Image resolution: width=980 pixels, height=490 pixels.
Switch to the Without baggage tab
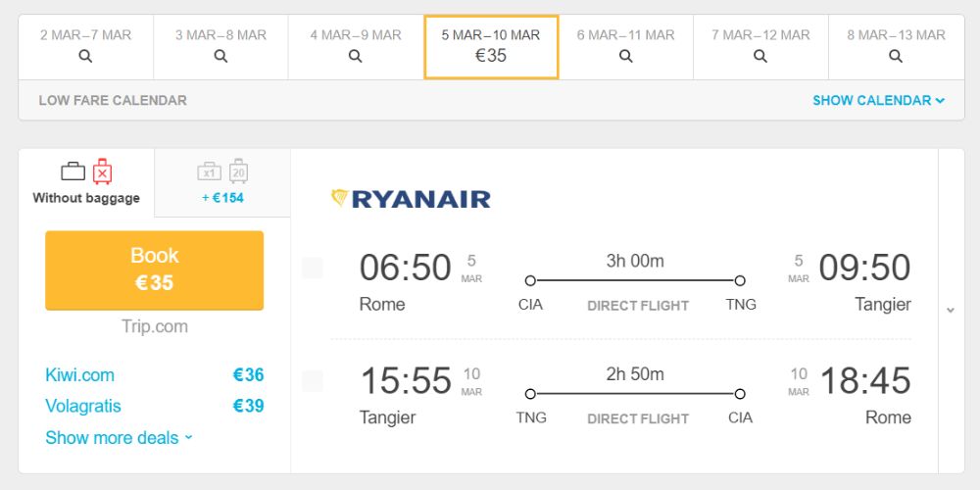(x=86, y=182)
